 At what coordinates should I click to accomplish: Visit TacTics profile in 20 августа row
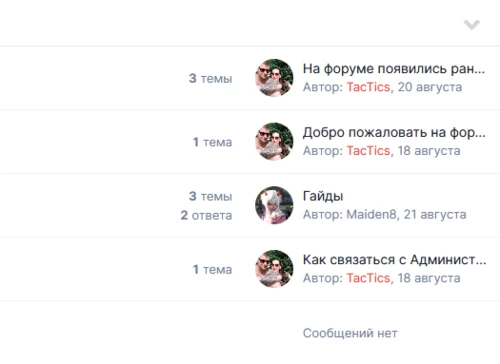pos(368,87)
